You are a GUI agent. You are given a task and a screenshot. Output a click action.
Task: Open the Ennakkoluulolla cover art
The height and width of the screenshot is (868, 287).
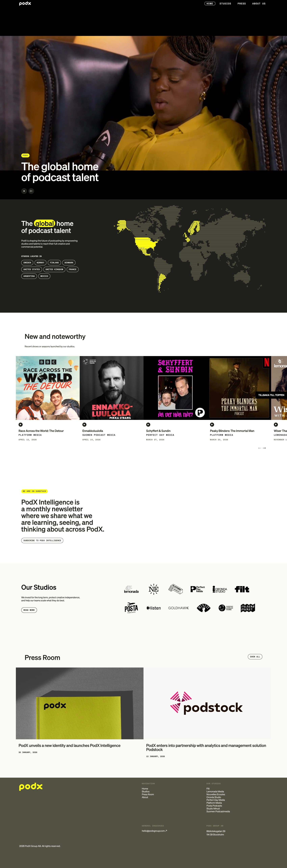111,388
